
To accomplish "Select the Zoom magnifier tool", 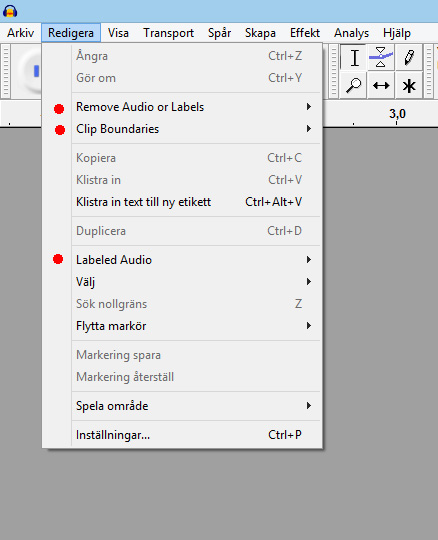I will 354,85.
